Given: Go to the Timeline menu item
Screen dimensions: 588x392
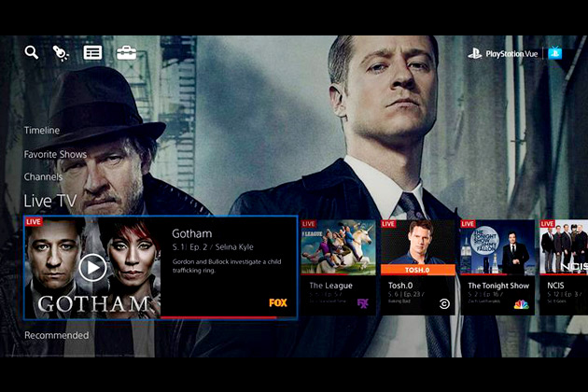Looking at the screenshot, I should (x=42, y=131).
